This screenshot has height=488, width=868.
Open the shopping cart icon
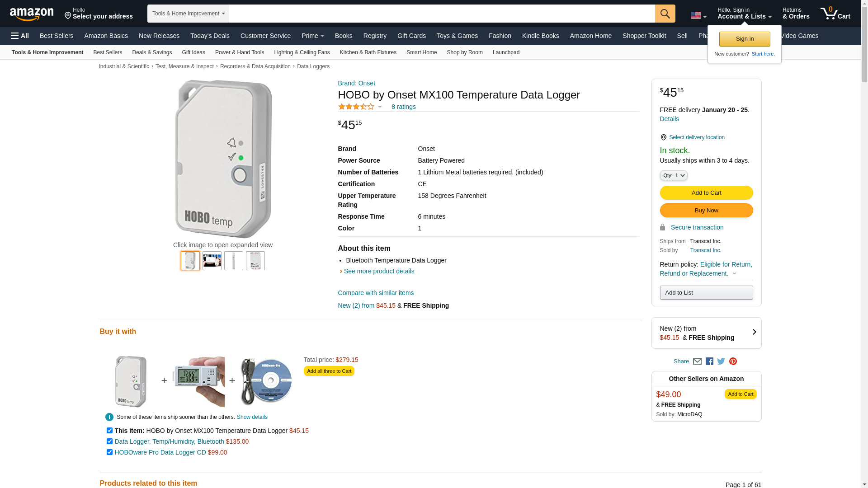(835, 14)
